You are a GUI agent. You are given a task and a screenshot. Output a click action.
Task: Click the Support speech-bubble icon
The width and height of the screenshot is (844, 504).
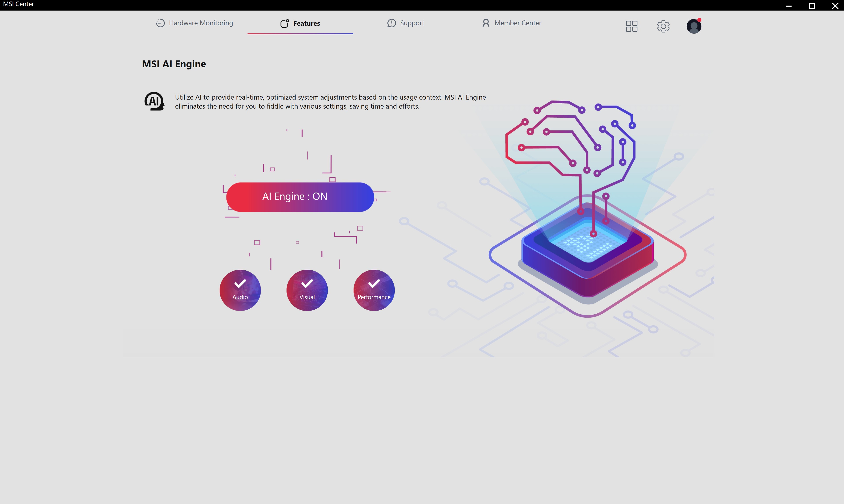click(392, 23)
